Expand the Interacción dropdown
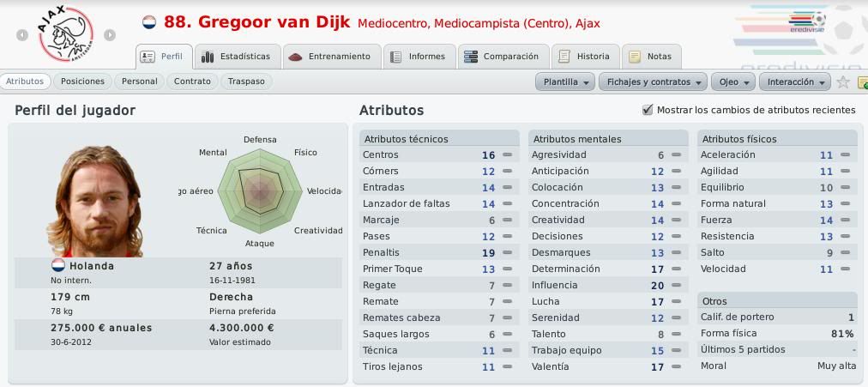This screenshot has width=868, height=387. [x=795, y=82]
